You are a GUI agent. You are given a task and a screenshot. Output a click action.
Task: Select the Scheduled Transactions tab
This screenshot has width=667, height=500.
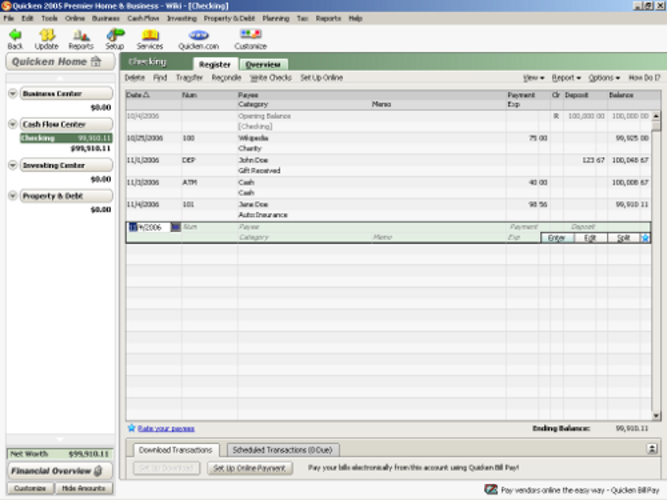282,450
